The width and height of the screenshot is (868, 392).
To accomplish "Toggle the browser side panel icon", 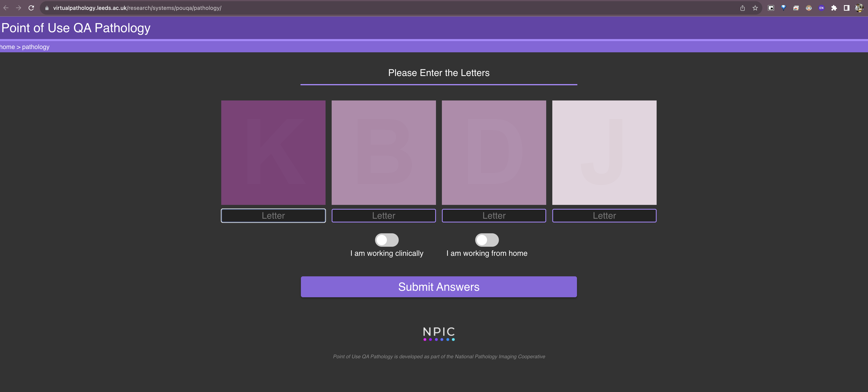I will coord(847,8).
